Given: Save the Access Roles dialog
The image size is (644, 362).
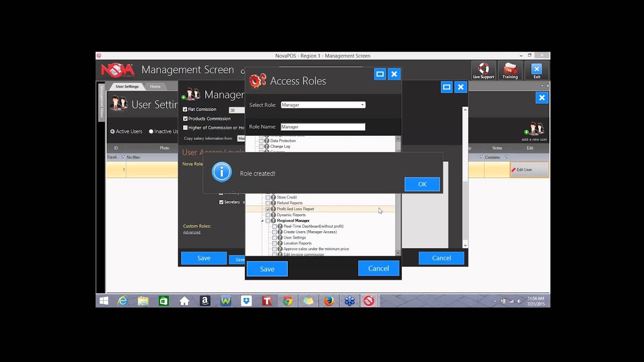Looking at the screenshot, I should coord(267,269).
